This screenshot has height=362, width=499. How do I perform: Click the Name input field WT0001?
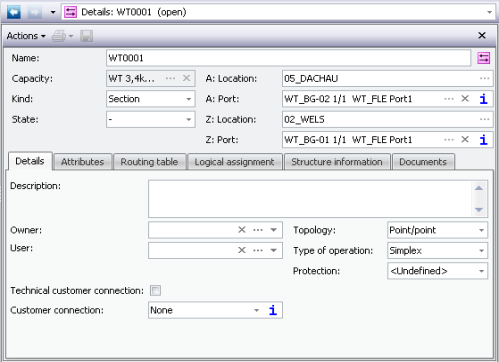tap(288, 58)
